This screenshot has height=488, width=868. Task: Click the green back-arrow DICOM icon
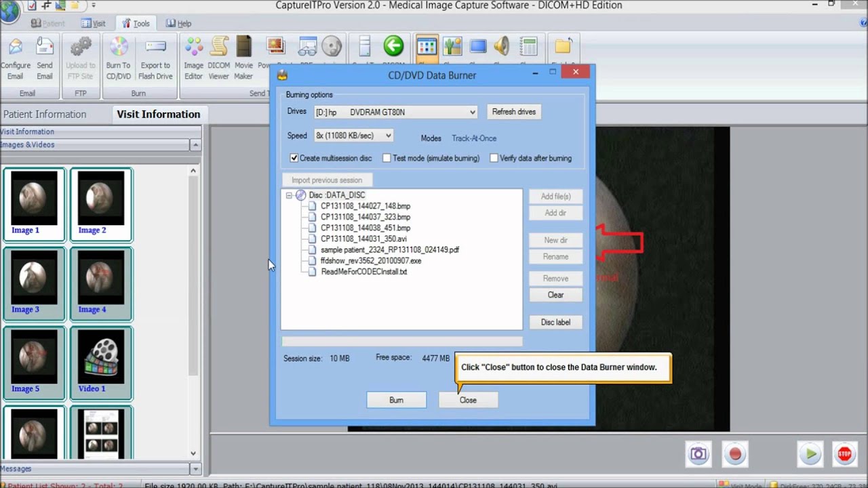(x=393, y=46)
